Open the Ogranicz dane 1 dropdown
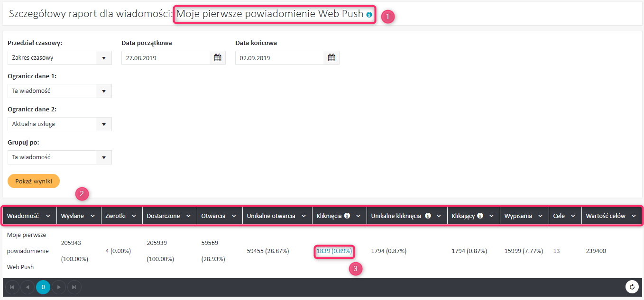 point(104,91)
